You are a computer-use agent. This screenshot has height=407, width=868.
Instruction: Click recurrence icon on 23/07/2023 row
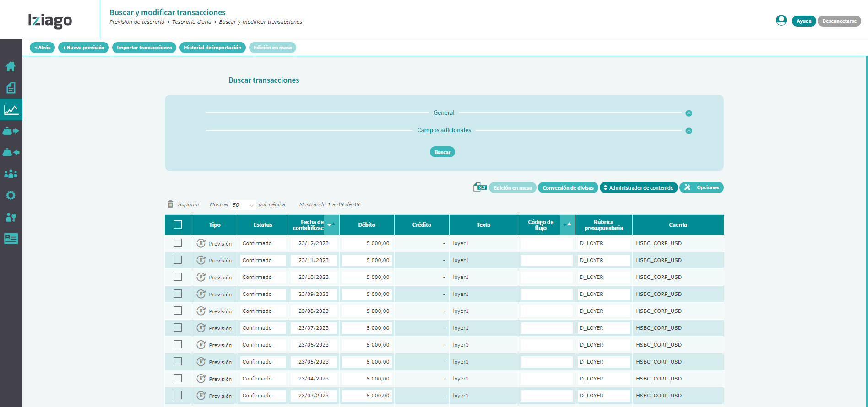pyautogui.click(x=201, y=328)
